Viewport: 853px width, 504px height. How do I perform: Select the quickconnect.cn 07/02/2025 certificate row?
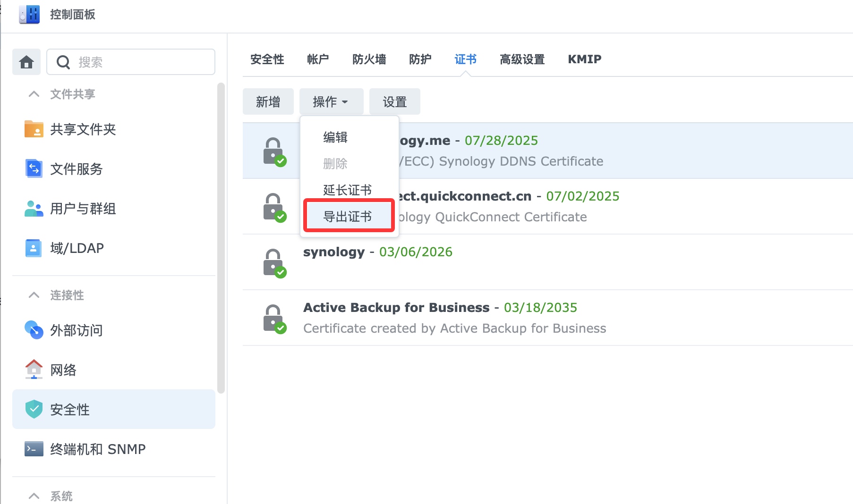(548, 206)
